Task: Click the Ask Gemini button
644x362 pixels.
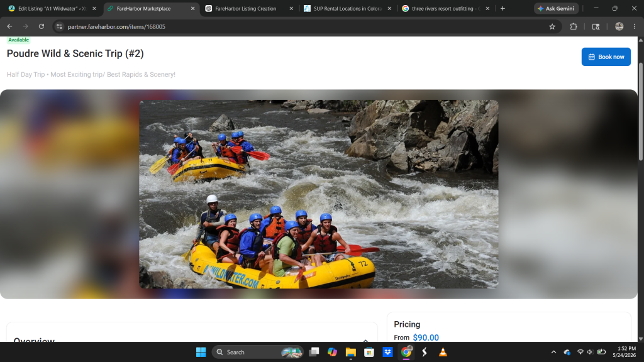Action: click(x=556, y=9)
